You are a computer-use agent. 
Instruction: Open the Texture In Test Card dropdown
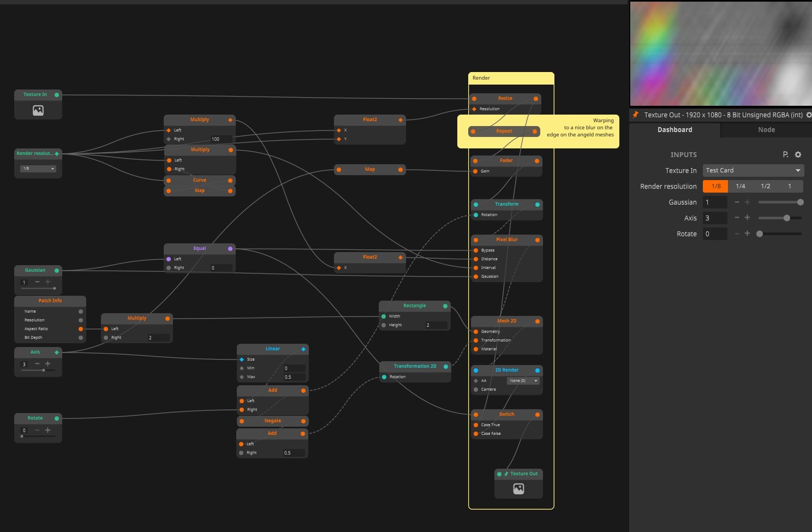[753, 170]
